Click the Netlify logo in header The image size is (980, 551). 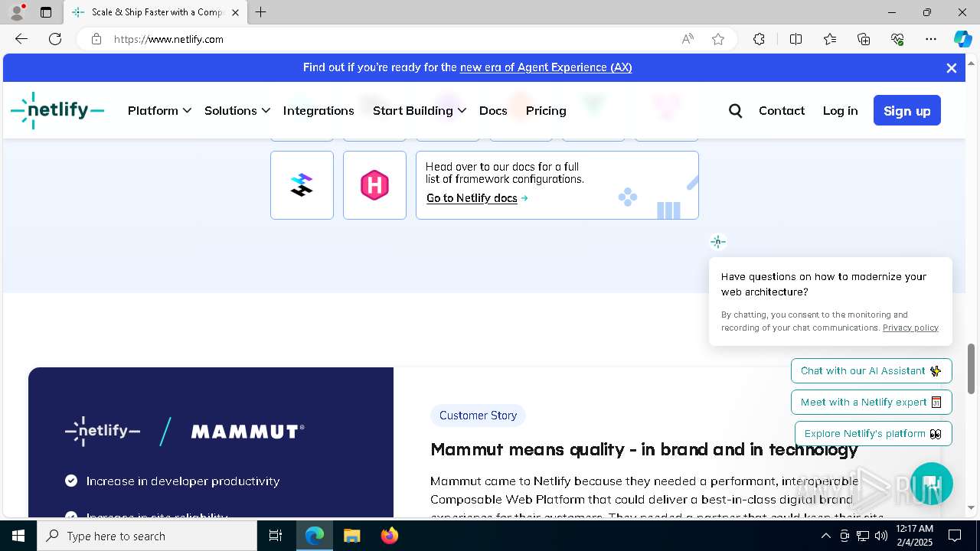tap(57, 110)
